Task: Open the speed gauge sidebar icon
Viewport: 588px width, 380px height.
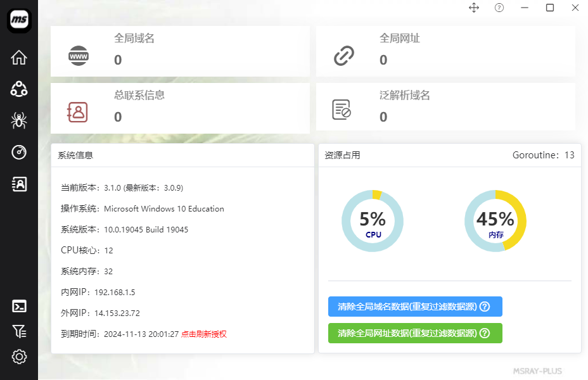Action: 19,152
